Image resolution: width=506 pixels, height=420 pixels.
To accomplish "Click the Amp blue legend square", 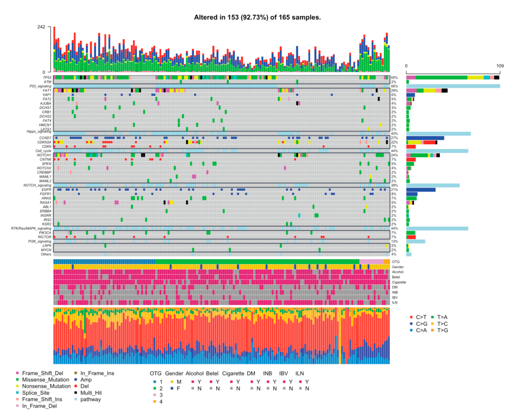I will 76,380.
